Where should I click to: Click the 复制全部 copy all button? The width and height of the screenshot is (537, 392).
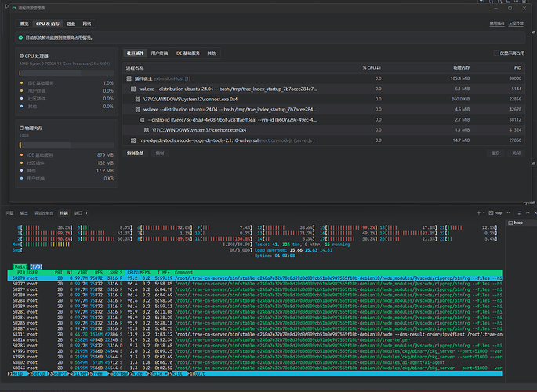pyautogui.click(x=136, y=154)
